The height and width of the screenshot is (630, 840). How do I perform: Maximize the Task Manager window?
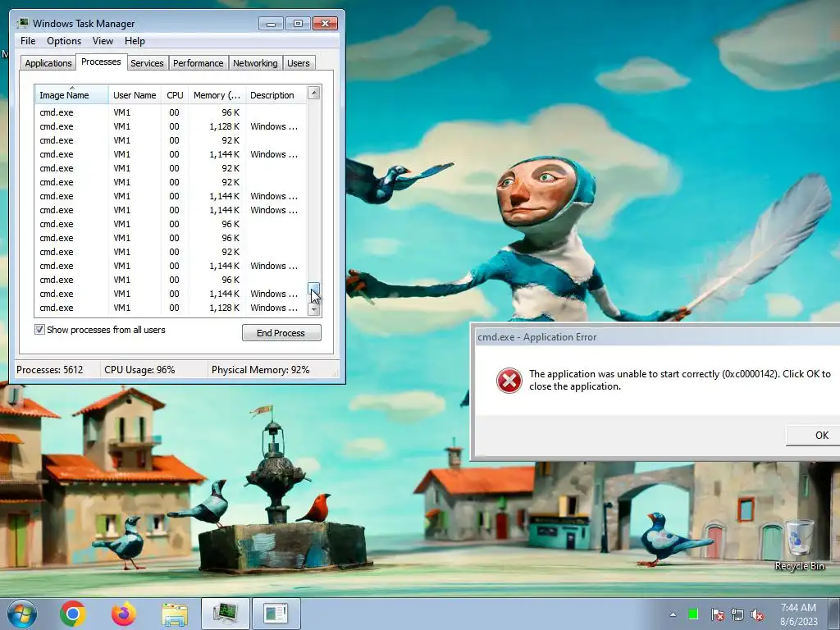coord(298,23)
